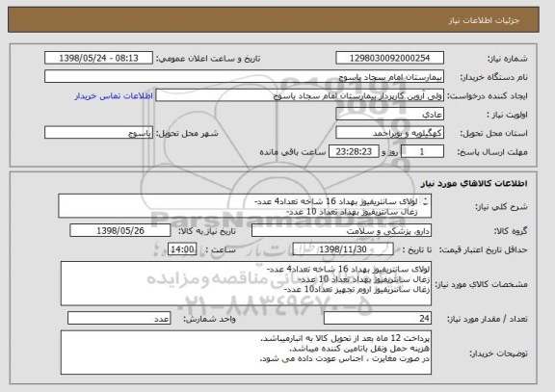Select the delivery province field
Screen dimensions: 555x392
389,133
